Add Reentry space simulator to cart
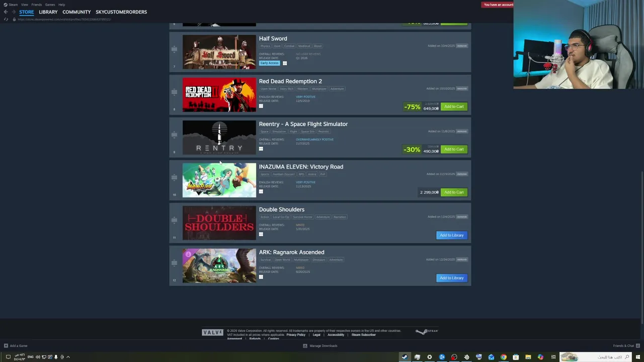Screen dimensions: 644x362 (454, 149)
